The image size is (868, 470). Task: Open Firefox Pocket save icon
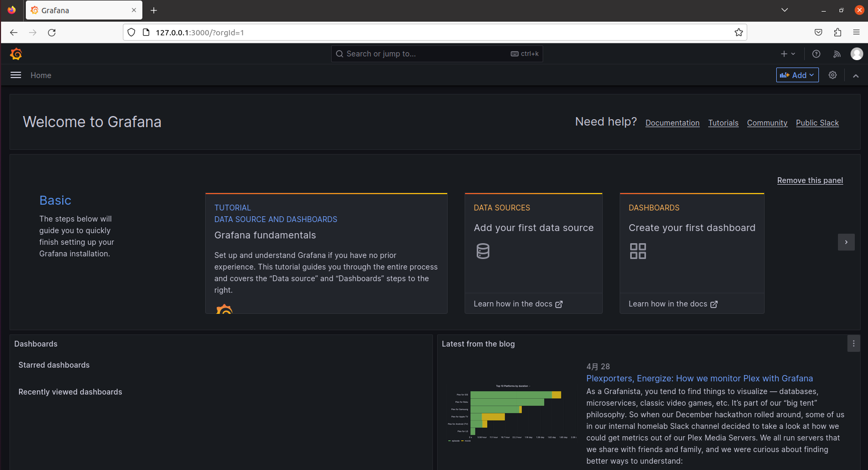818,33
